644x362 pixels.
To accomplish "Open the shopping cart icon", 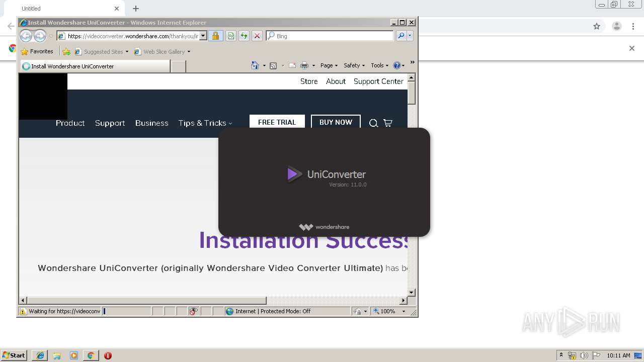I will coord(388,123).
